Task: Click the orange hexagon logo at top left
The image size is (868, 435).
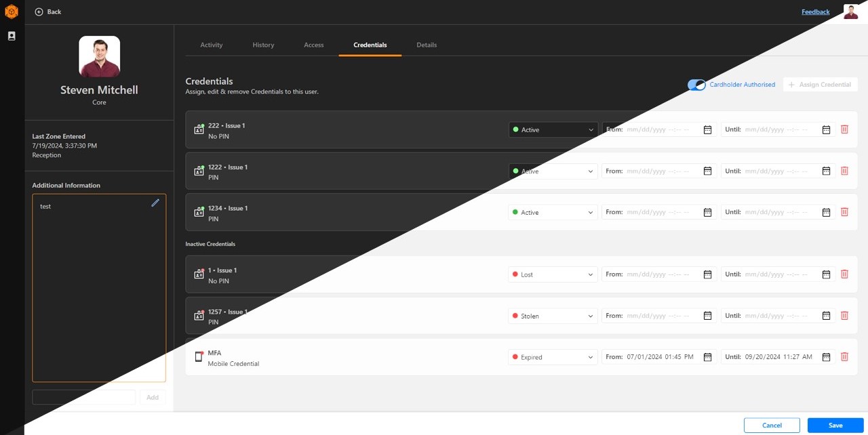Action: (x=11, y=11)
